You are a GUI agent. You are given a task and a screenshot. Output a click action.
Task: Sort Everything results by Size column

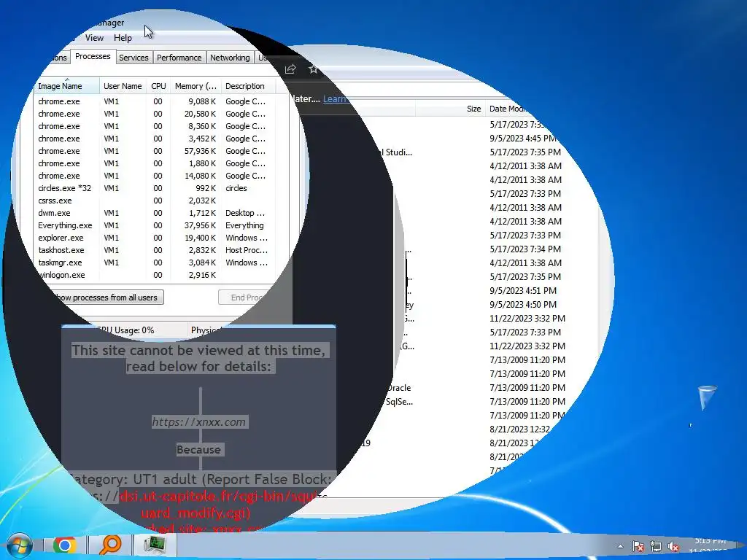pos(450,109)
